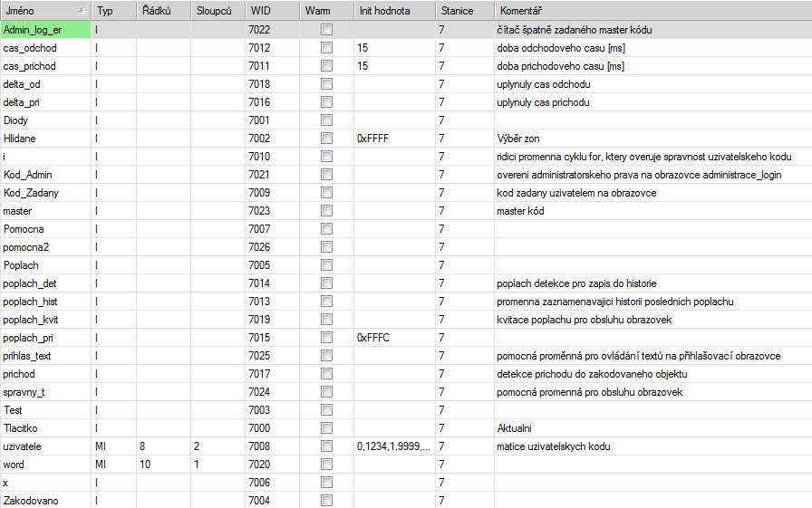Select the Zakodovano variable name
Screen dimensions: 812x508
click(x=31, y=501)
